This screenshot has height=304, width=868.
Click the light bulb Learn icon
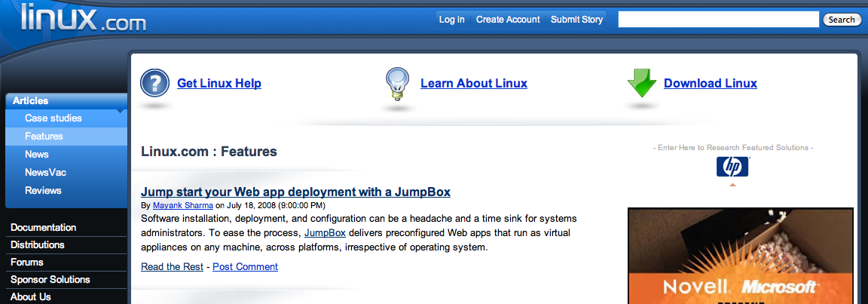coord(397,84)
